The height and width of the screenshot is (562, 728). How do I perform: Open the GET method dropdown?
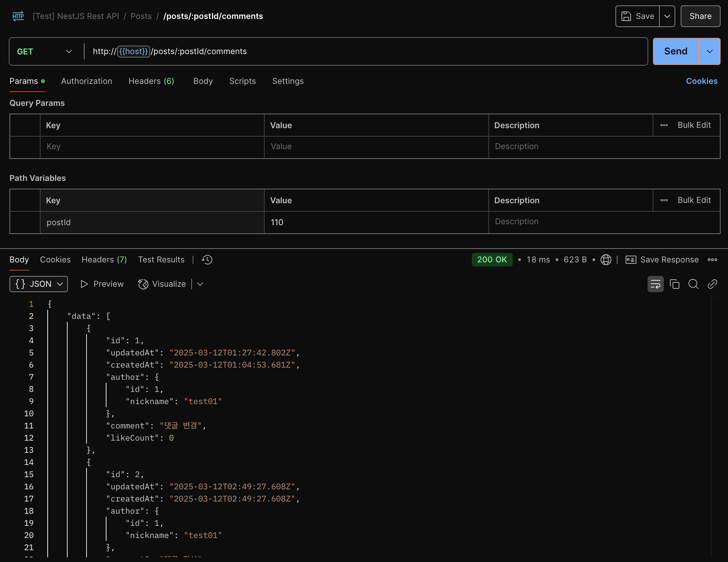[x=45, y=51]
